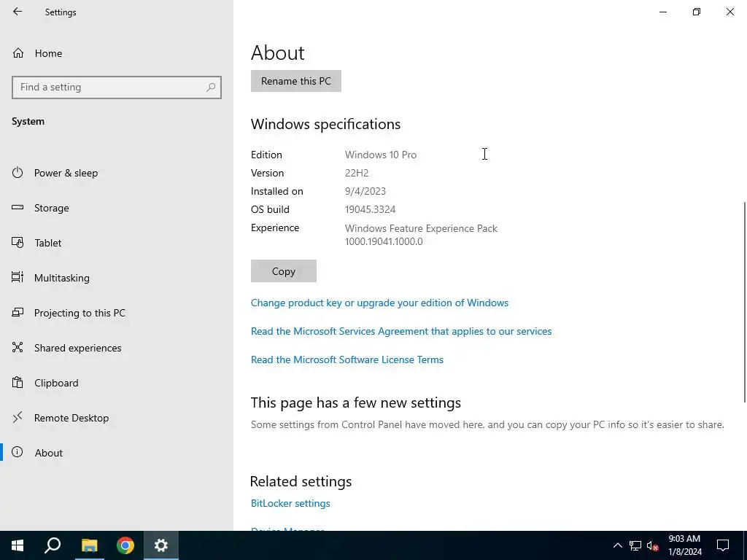Open Power & sleep settings page

[66, 173]
